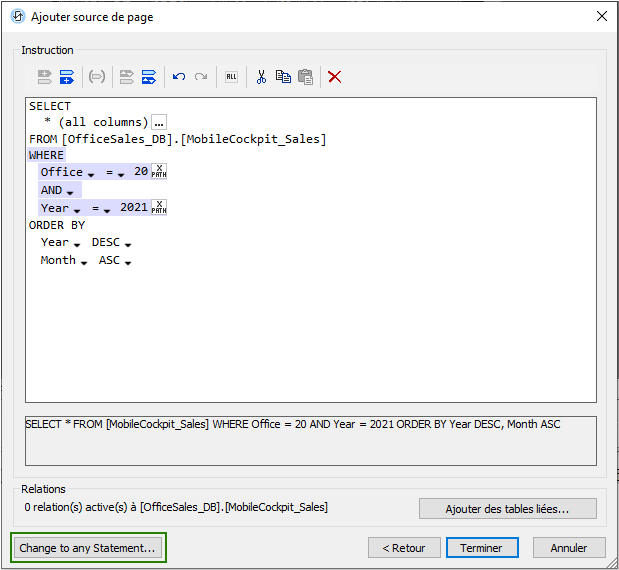This screenshot has width=619, height=570.
Task: Click the second toolbar icon with plus
Action: click(x=67, y=77)
